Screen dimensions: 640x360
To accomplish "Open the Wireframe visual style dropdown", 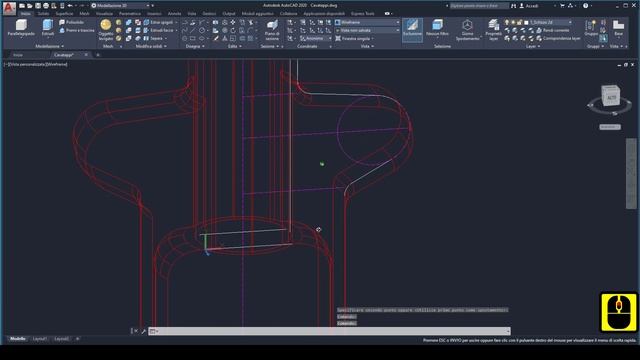I will click(367, 22).
